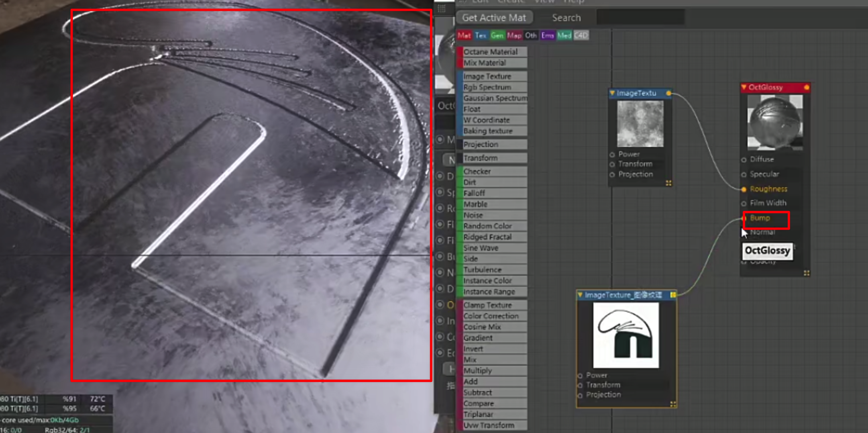
Task: Toggle the Oth node filter tag
Action: pyautogui.click(x=531, y=35)
